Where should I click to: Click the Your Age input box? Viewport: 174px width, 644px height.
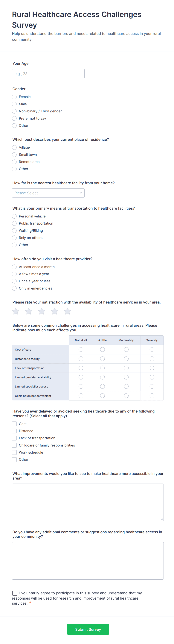pyautogui.click(x=48, y=74)
